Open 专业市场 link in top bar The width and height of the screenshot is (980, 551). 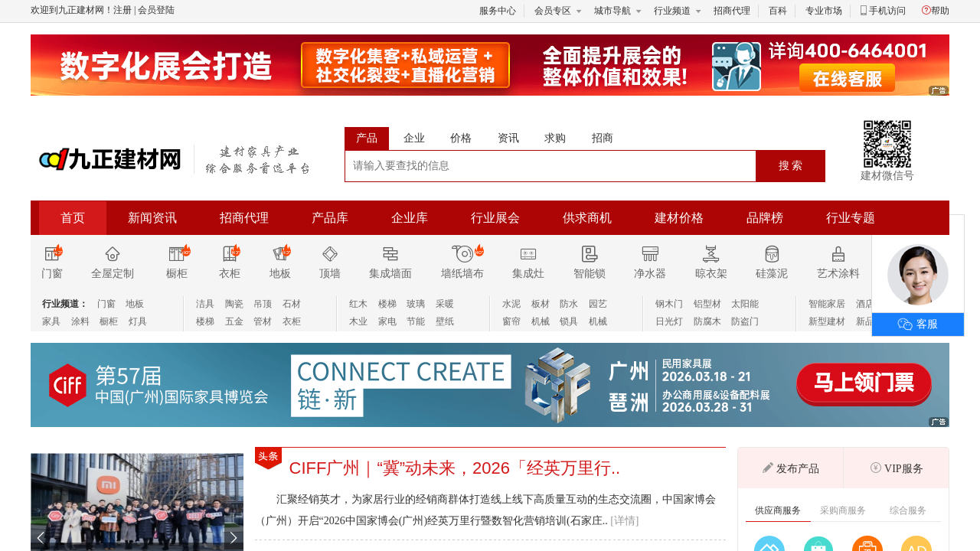[x=824, y=11]
